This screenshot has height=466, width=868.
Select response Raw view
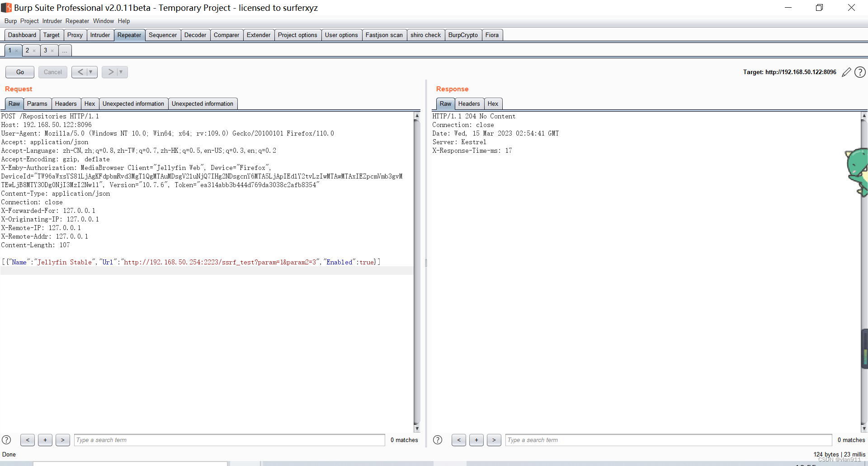tap(445, 104)
